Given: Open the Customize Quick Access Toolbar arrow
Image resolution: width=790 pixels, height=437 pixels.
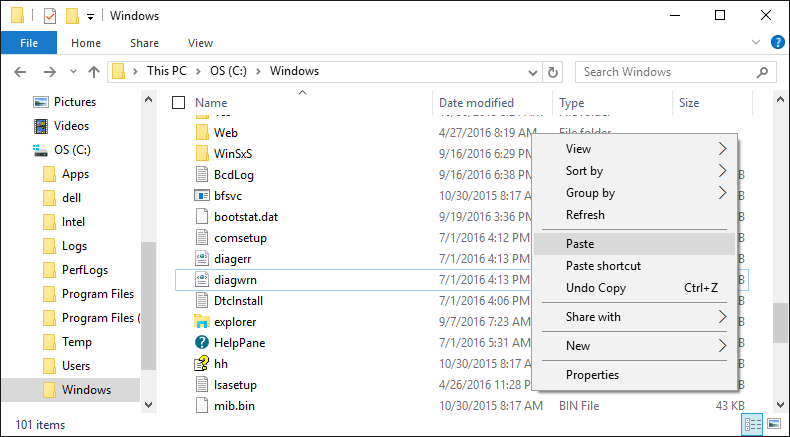Looking at the screenshot, I should [x=90, y=17].
